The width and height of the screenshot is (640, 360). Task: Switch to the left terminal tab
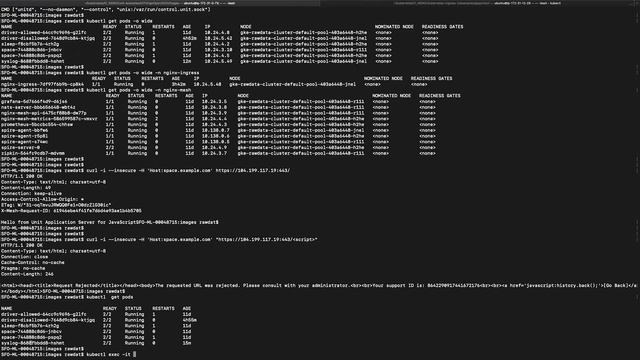pos(160,3)
